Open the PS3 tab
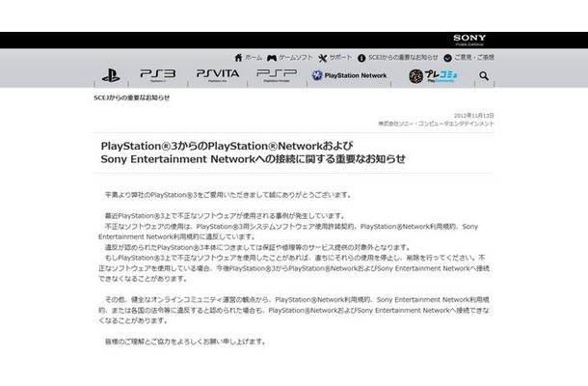 coord(158,75)
